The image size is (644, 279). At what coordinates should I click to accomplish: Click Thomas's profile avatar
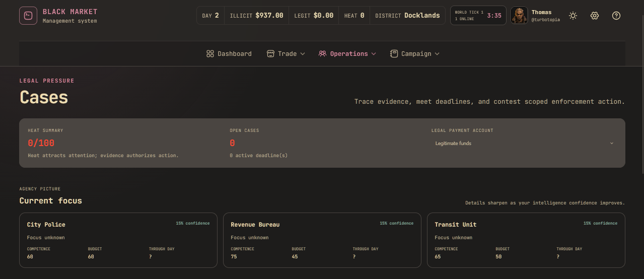(519, 16)
